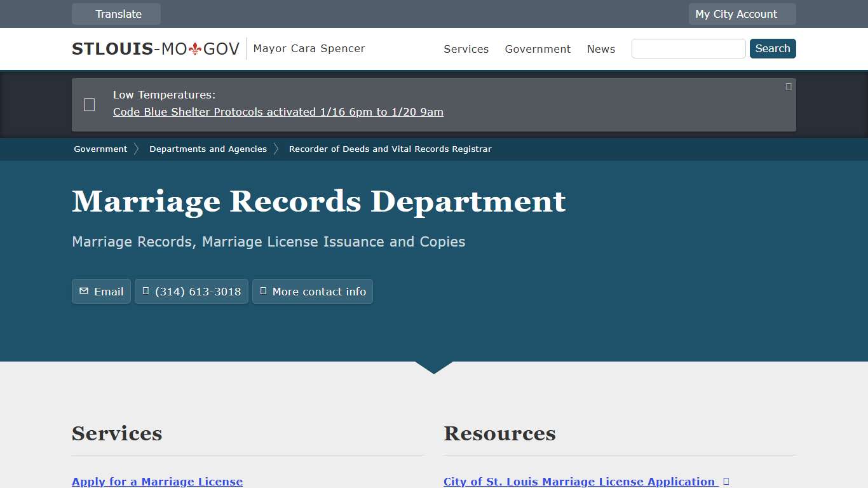
Task: Click the phone icon next to (314) 613-3018
Action: 146,291
